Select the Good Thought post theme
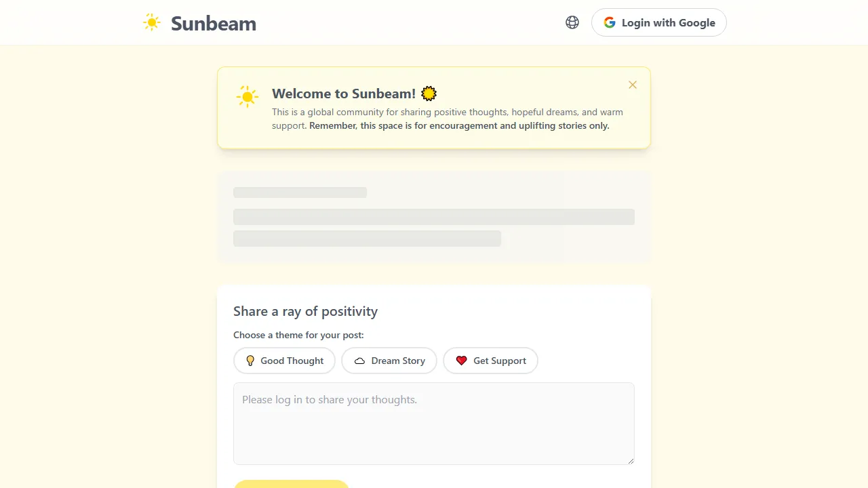 [284, 361]
